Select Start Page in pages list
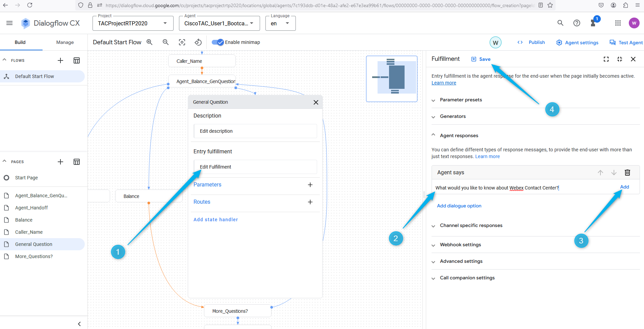Screen dimensions: 644x329 pos(42,178)
